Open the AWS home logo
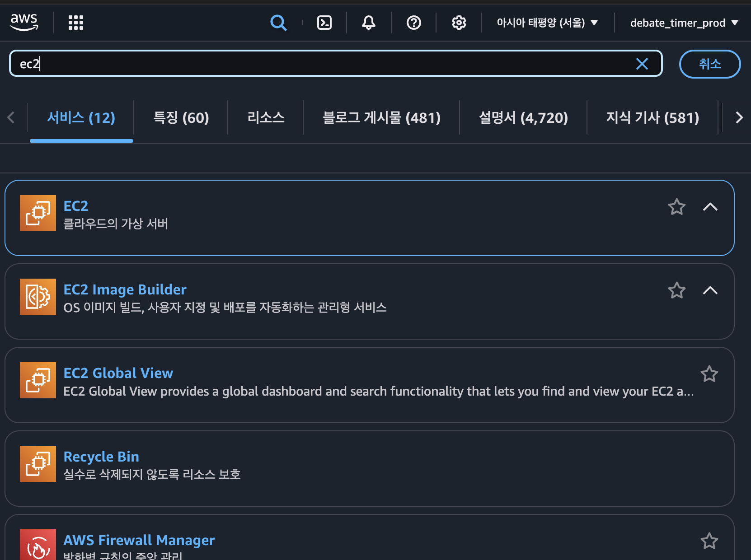 (24, 22)
